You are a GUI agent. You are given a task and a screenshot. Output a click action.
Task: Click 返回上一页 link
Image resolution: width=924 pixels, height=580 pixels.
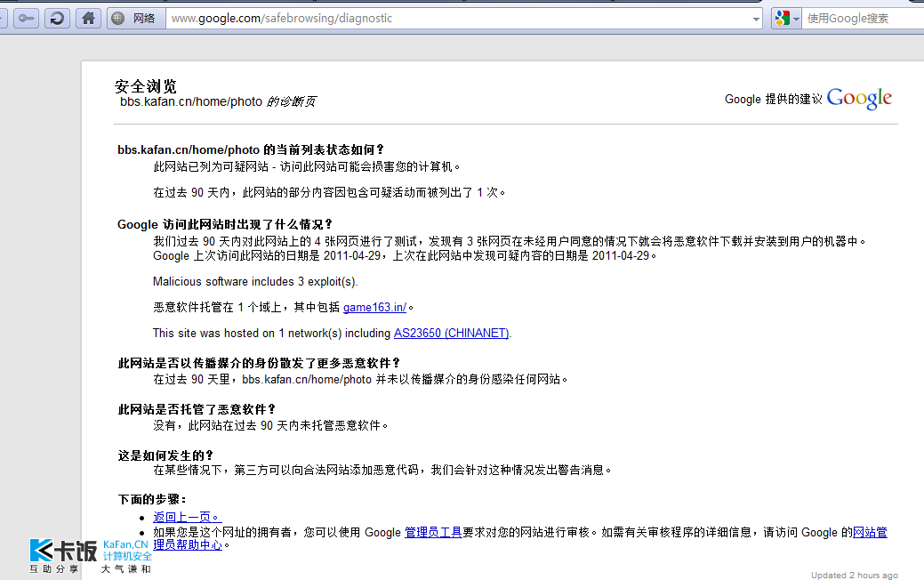pos(188,517)
